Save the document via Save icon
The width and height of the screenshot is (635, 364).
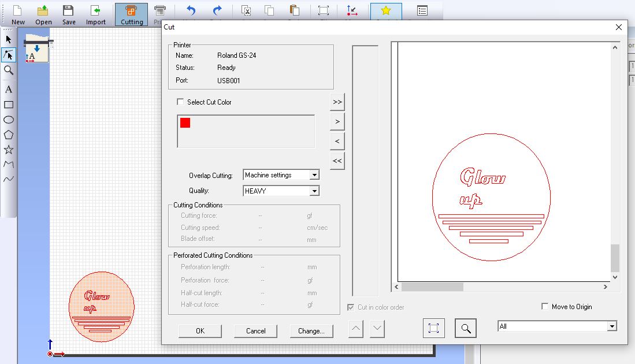68,14
